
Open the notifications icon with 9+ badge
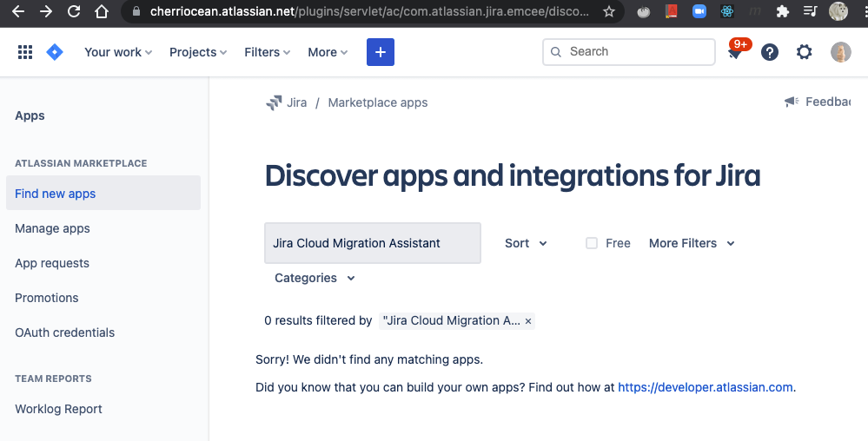click(735, 53)
